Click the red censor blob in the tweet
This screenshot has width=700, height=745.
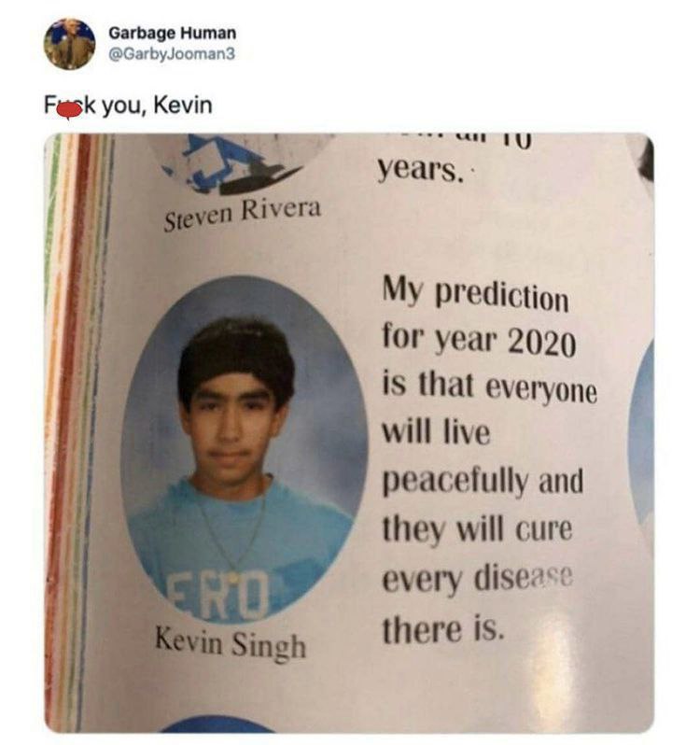pos(69,110)
